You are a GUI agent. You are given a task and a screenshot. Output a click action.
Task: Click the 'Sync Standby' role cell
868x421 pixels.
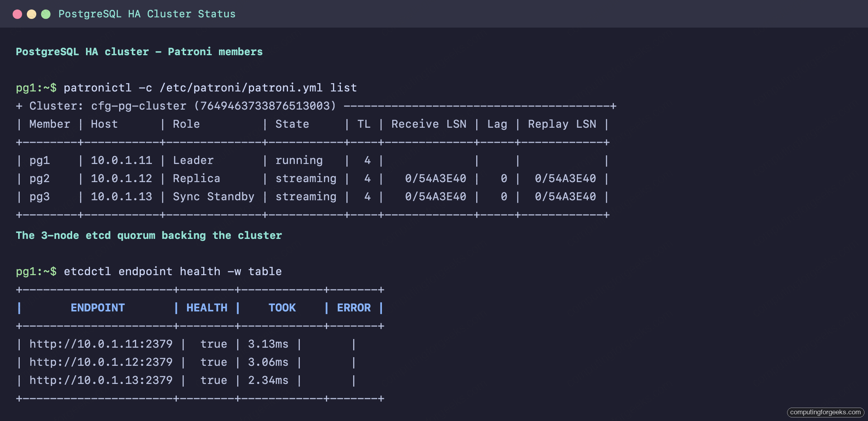tap(214, 197)
